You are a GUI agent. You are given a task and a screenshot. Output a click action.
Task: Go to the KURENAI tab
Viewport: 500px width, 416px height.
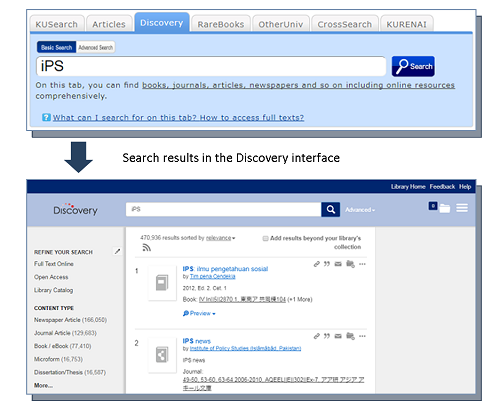[x=407, y=24]
